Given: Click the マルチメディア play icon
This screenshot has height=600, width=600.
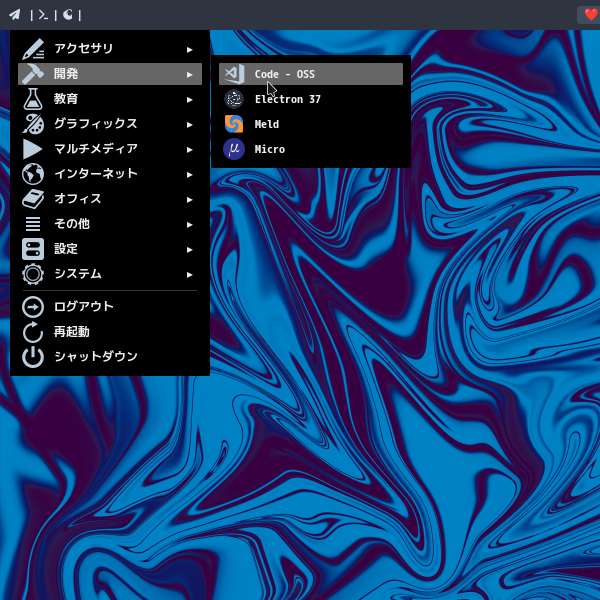Looking at the screenshot, I should [x=33, y=149].
